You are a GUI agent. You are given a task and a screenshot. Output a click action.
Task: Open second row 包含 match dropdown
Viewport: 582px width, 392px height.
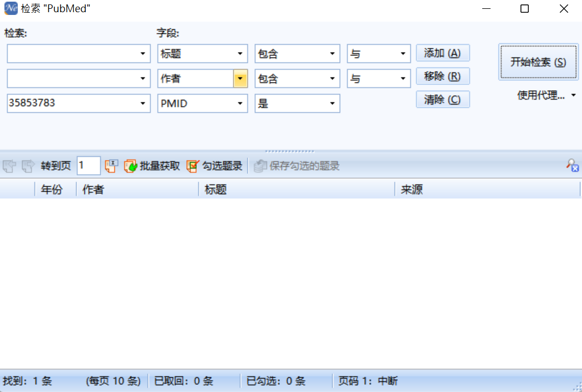click(332, 79)
